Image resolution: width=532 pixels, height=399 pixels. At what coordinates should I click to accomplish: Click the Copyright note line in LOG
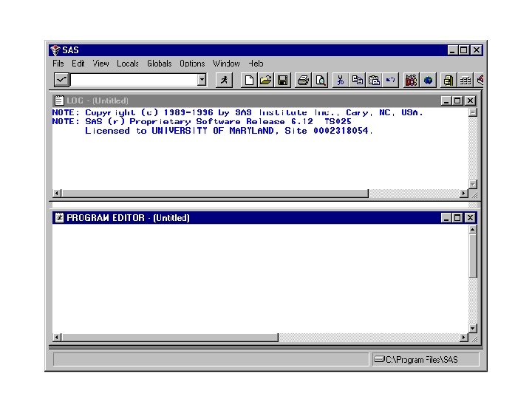pyautogui.click(x=237, y=112)
